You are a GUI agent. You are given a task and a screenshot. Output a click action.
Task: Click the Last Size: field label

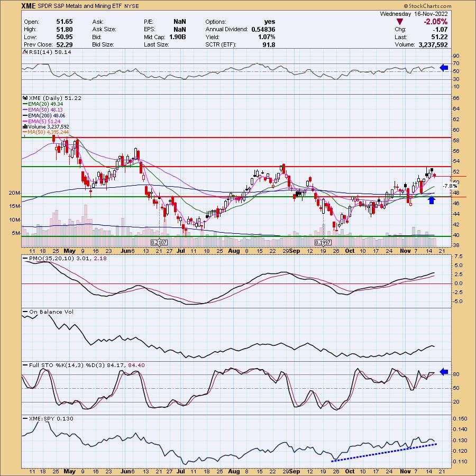click(x=157, y=44)
